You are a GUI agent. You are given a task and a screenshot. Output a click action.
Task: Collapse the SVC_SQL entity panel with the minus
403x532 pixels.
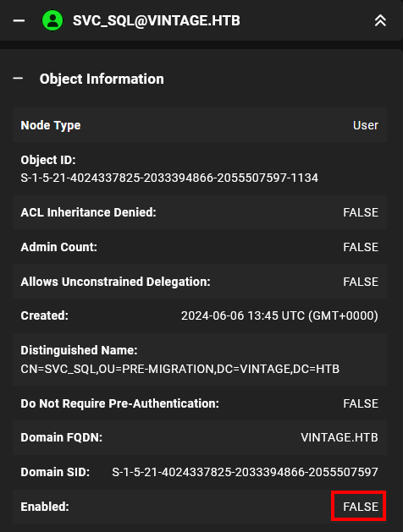tap(19, 20)
